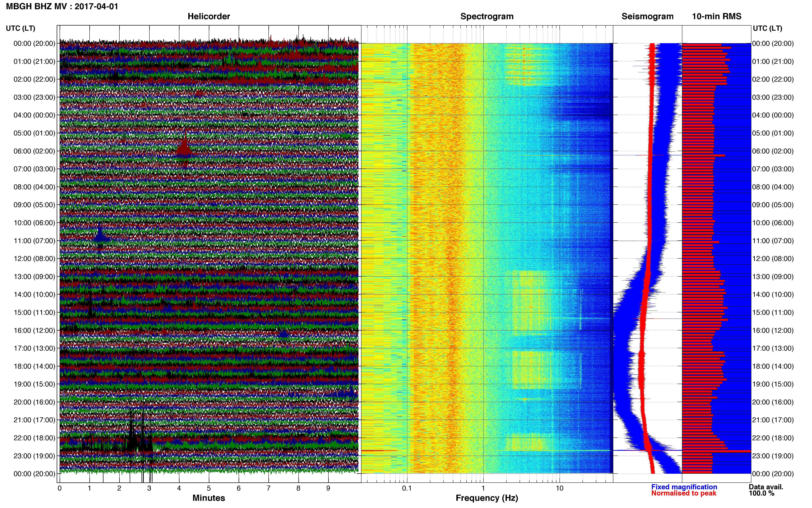Click left time label '17:00 (13:00)'

click(34, 348)
